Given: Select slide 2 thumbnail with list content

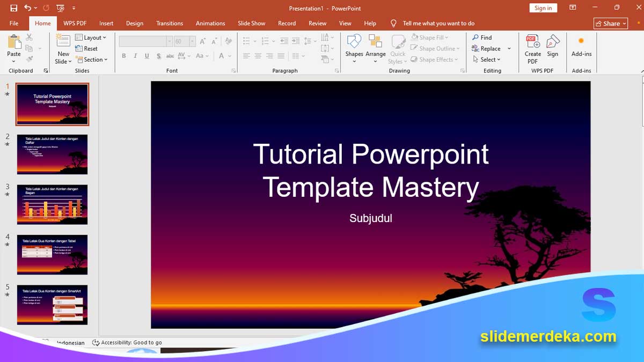Looking at the screenshot, I should (x=52, y=154).
